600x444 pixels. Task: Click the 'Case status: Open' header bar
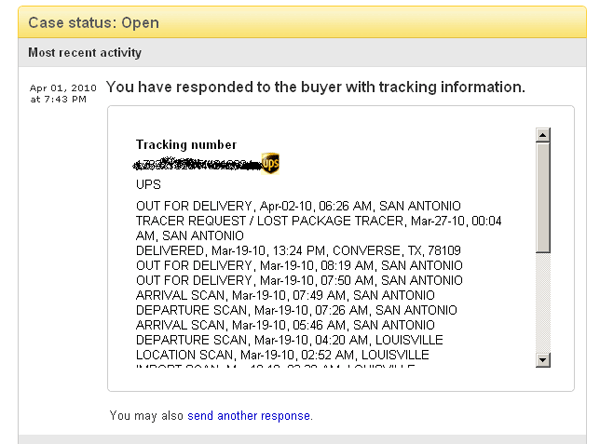tap(94, 22)
